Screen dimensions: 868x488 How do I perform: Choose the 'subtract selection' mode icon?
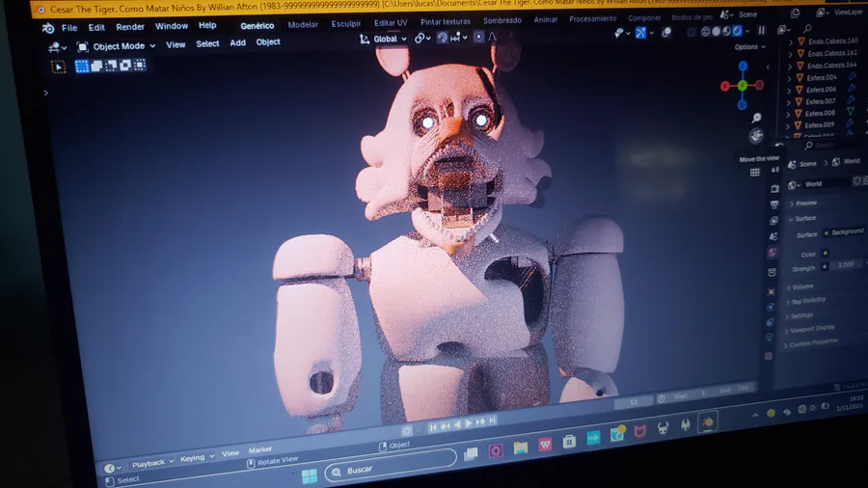click(111, 66)
